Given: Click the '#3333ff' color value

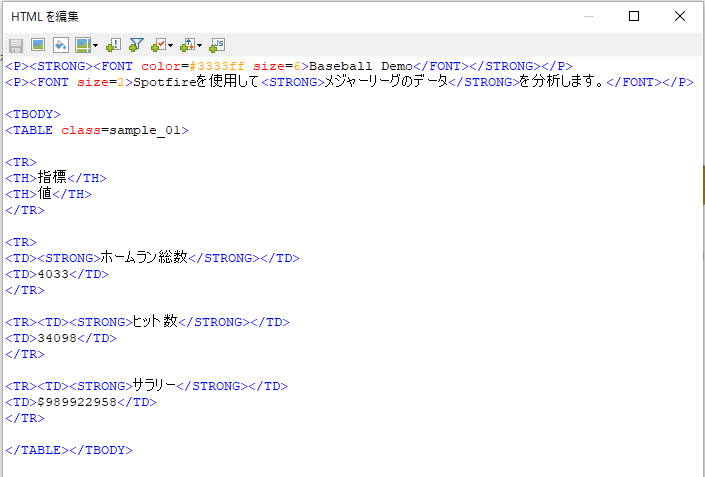Looking at the screenshot, I should pos(217,66).
